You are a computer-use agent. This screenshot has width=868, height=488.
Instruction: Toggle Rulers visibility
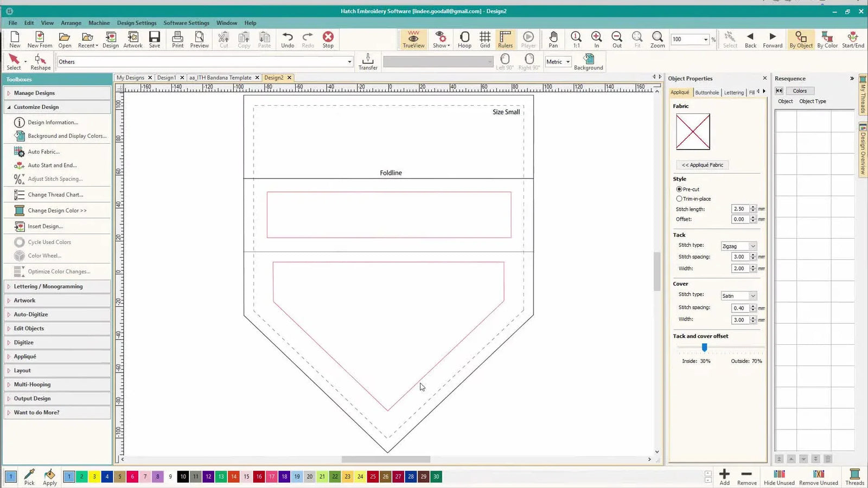[505, 40]
